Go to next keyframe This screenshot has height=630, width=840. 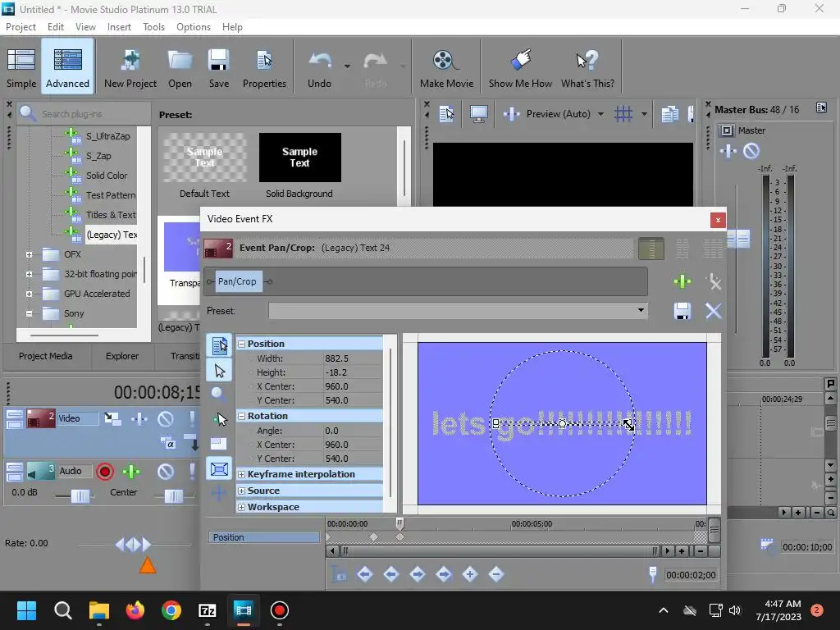(418, 574)
